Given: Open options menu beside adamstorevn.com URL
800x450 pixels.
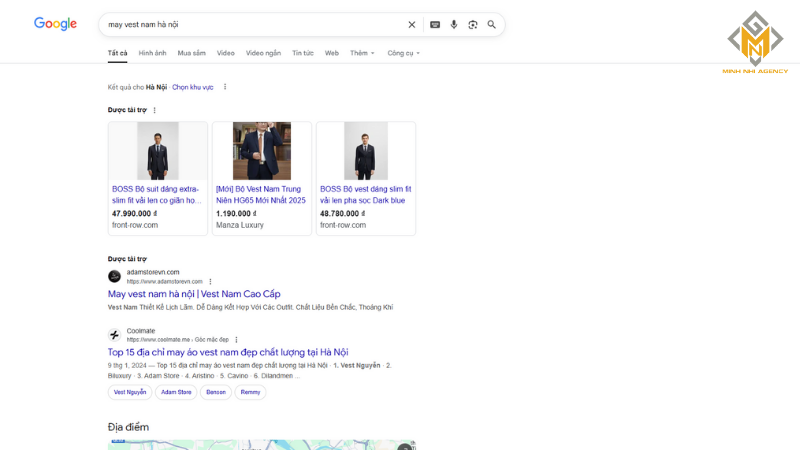Looking at the screenshot, I should tap(210, 282).
